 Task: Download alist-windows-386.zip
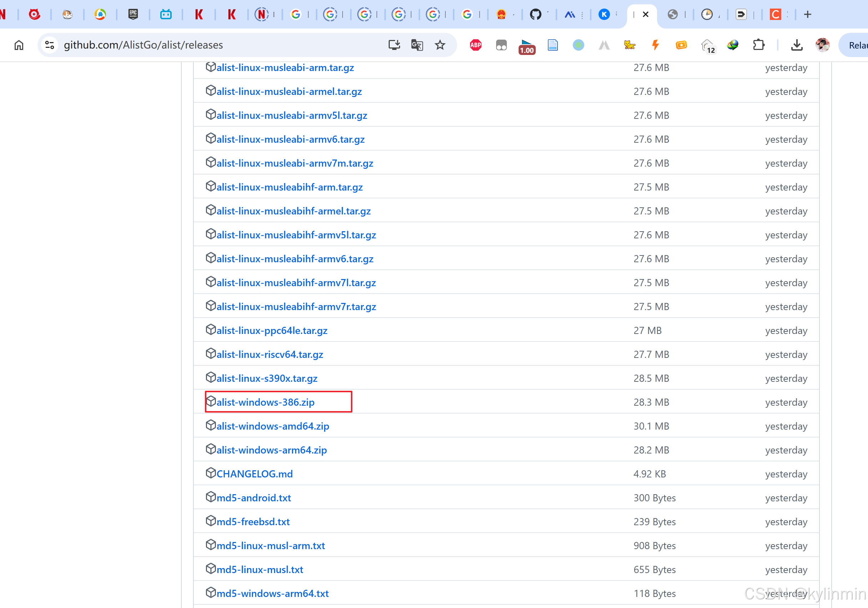click(265, 402)
